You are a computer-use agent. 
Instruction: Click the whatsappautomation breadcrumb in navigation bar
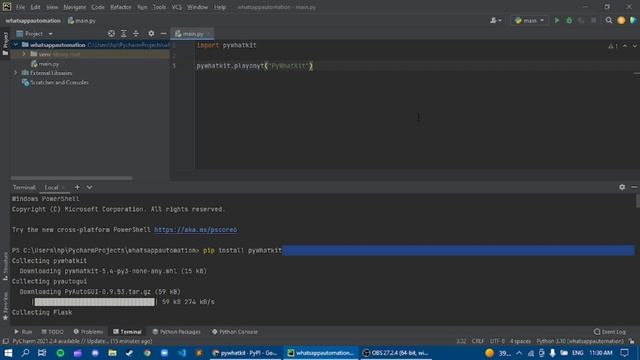click(x=33, y=21)
